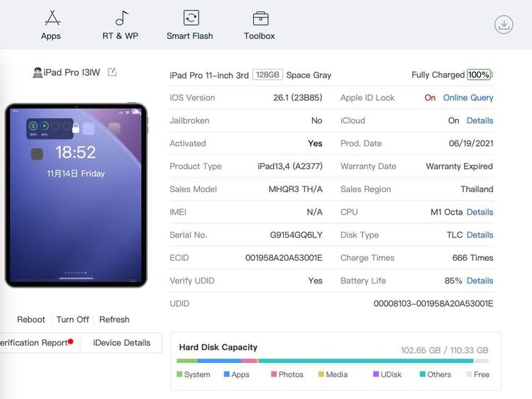Click the Free gray legend swatch

pyautogui.click(x=469, y=374)
